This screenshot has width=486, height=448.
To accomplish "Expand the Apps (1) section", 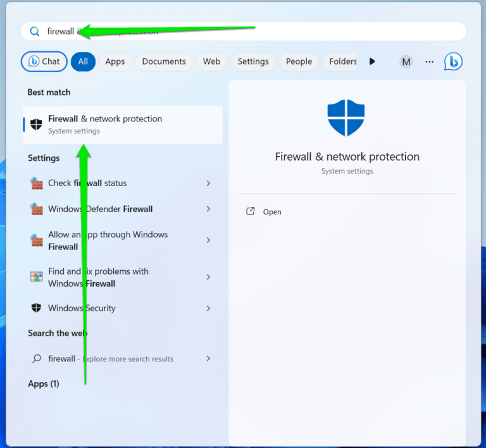I will click(44, 384).
